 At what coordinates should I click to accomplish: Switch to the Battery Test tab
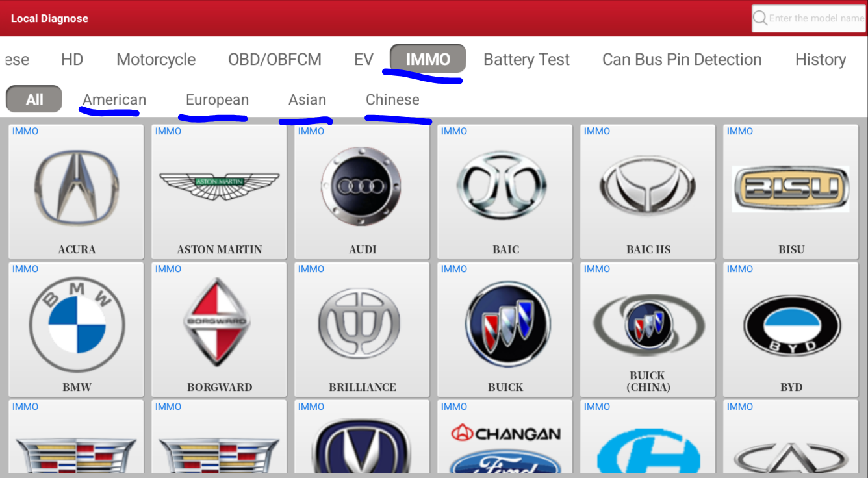[526, 59]
